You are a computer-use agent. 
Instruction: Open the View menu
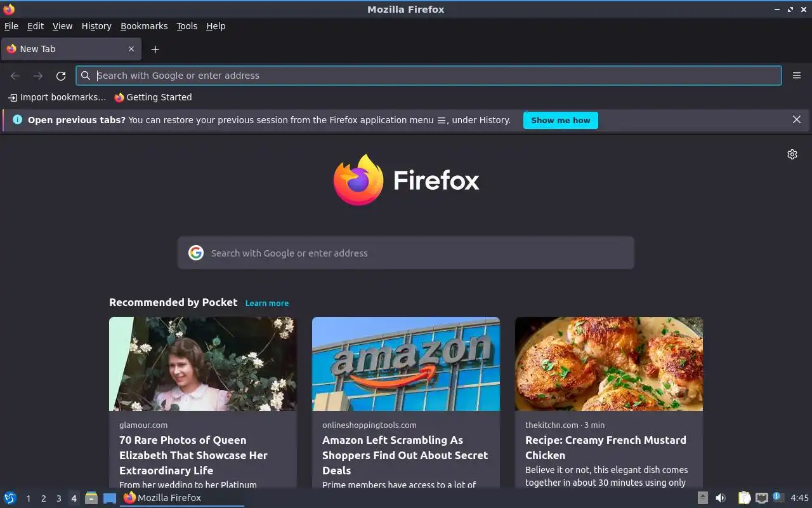(62, 26)
